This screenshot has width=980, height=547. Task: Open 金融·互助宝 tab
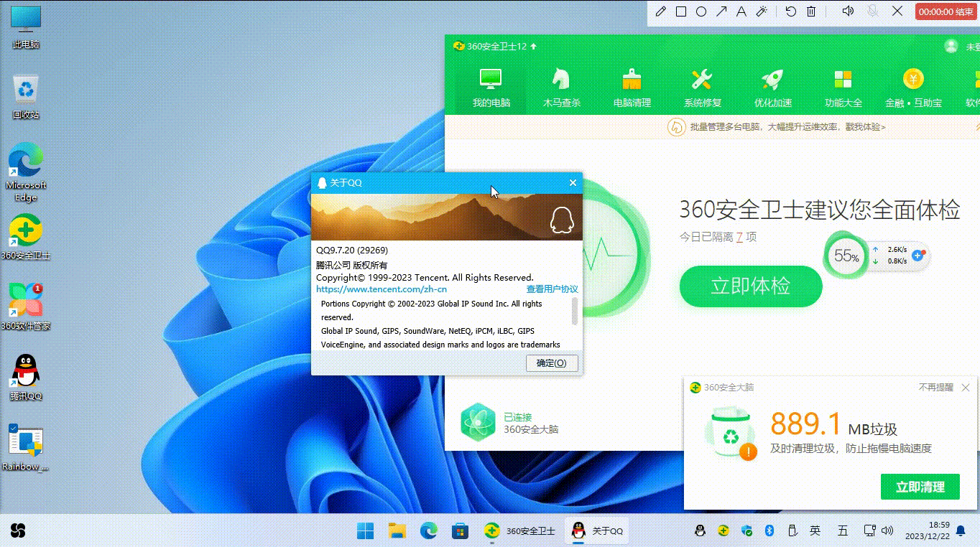point(913,88)
